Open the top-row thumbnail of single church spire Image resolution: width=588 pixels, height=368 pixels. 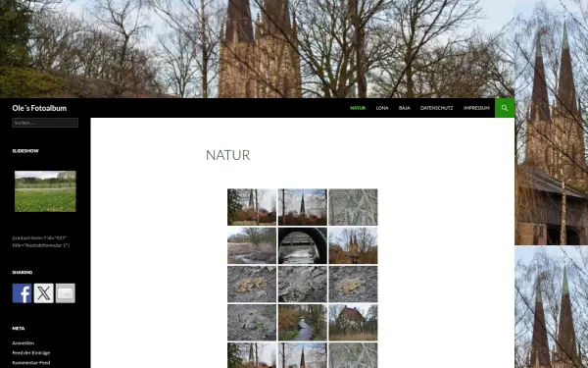(303, 207)
